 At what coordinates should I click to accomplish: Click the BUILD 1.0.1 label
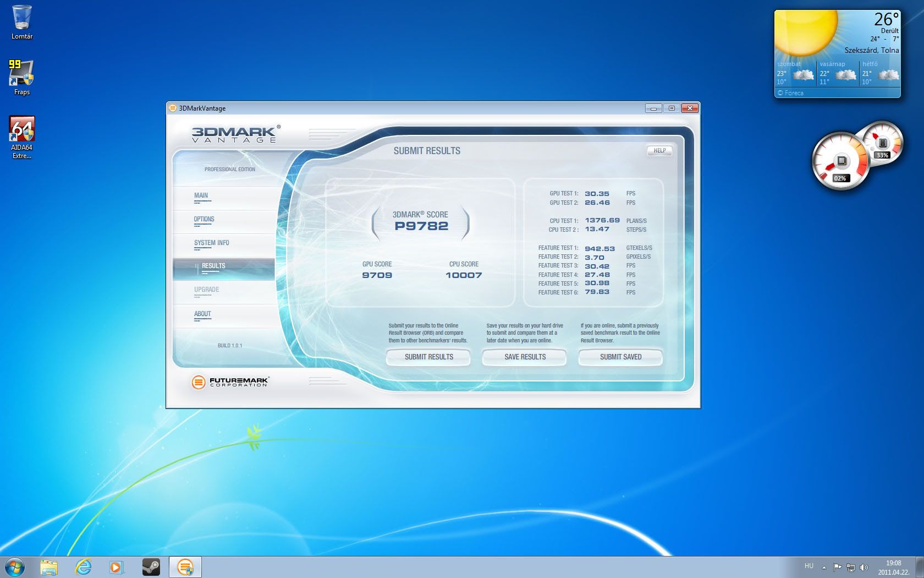click(229, 346)
